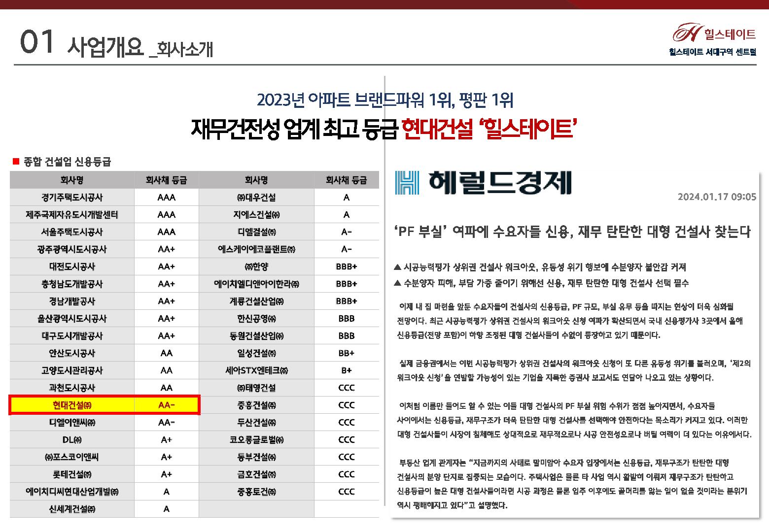769x532 pixels.
Task: Click the 동부건설㈜ cell
Action: [x=256, y=457]
